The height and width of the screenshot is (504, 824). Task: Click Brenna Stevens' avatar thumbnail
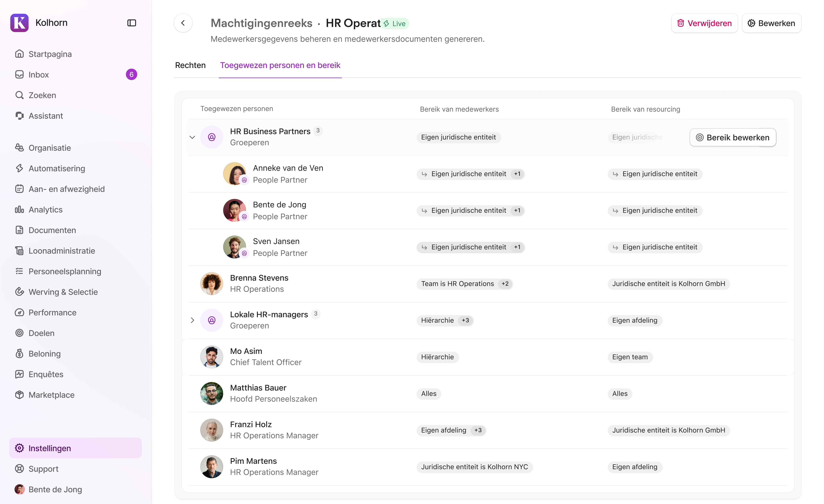pos(211,283)
